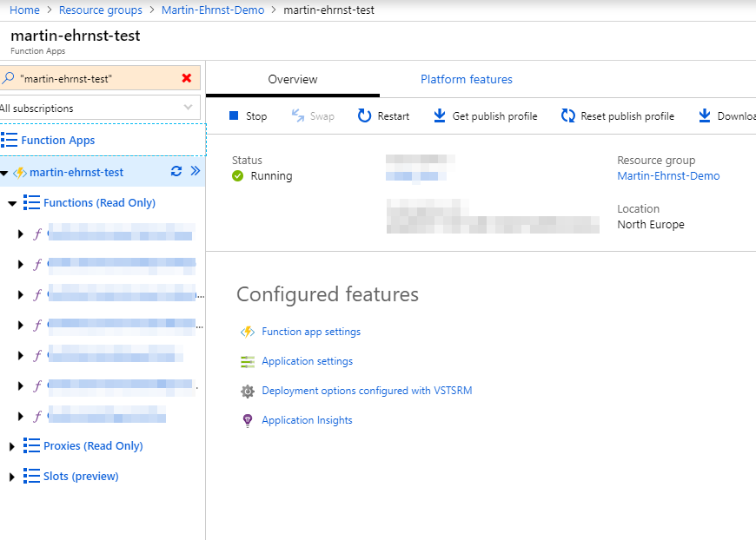Expand the sixth function in the list
756x540 pixels.
(20, 385)
